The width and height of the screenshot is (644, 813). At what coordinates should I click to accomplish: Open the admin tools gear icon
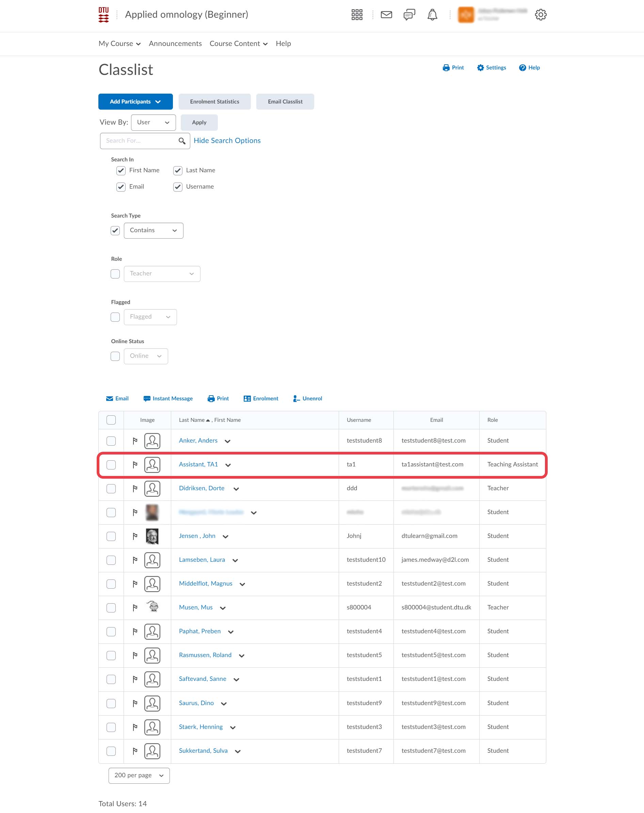click(x=540, y=15)
